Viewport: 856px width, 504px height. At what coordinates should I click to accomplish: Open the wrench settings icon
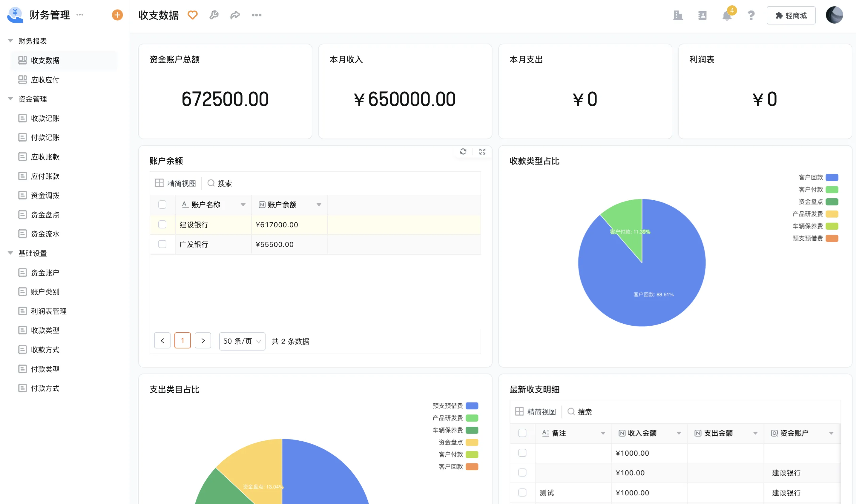[214, 15]
